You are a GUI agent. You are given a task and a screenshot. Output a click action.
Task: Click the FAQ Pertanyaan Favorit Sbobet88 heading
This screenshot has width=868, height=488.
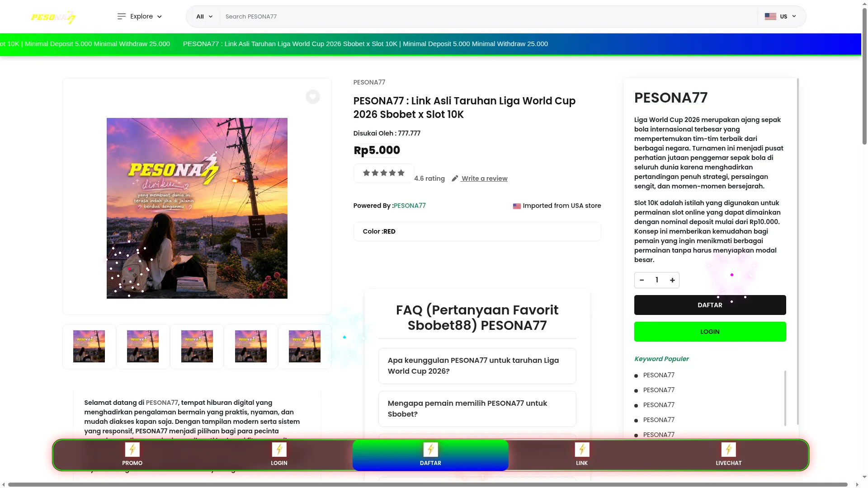click(x=477, y=318)
